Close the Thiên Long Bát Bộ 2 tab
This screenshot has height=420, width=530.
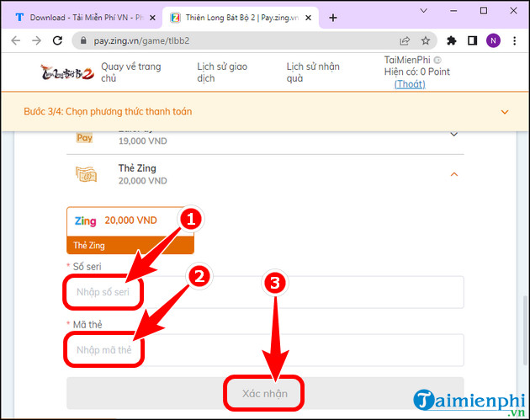pyautogui.click(x=308, y=18)
